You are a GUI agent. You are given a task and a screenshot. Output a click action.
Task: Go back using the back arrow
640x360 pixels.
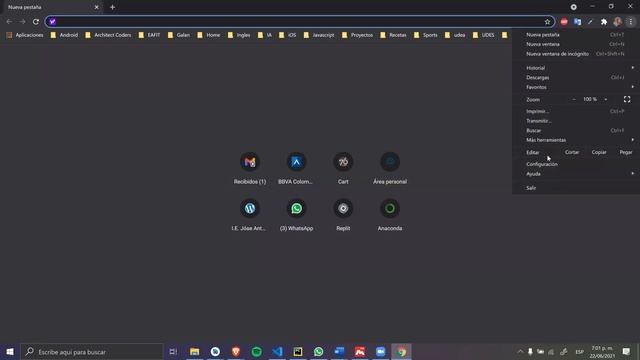[9, 22]
